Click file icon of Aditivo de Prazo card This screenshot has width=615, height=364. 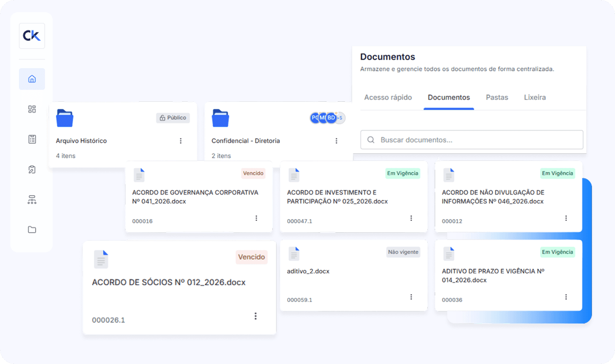point(449,254)
